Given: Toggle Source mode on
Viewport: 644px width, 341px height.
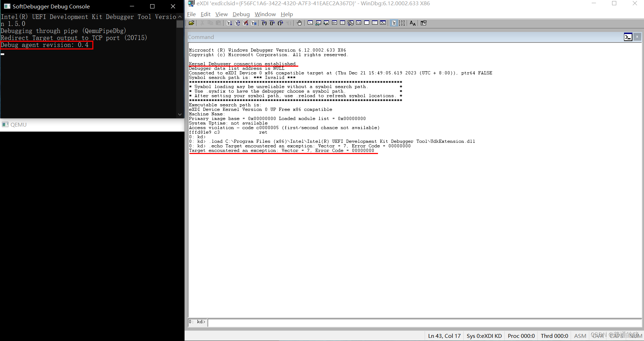Looking at the screenshot, I should [394, 23].
